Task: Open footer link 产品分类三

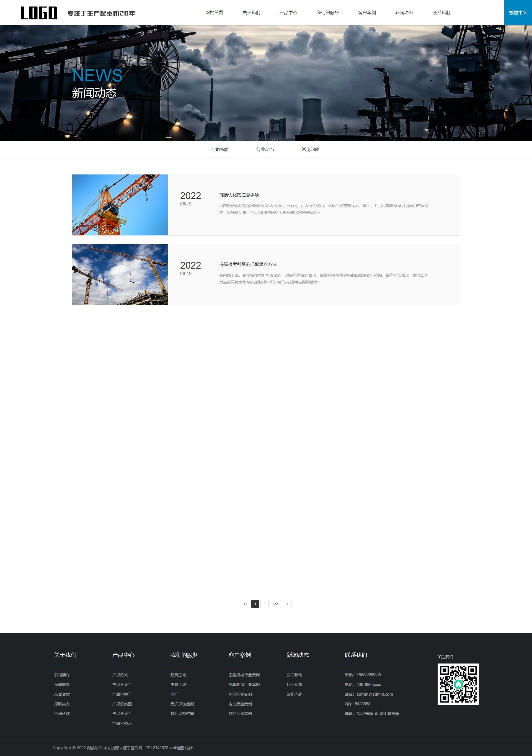Action: [122, 694]
